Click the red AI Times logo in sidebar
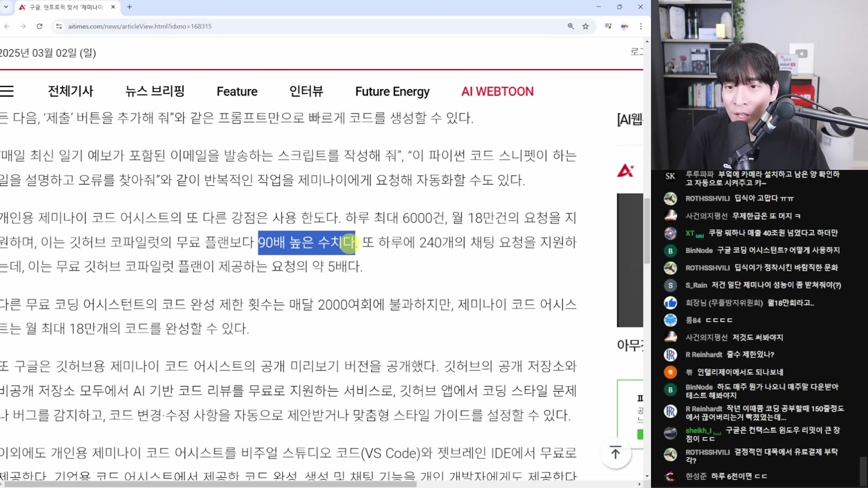 pyautogui.click(x=625, y=170)
